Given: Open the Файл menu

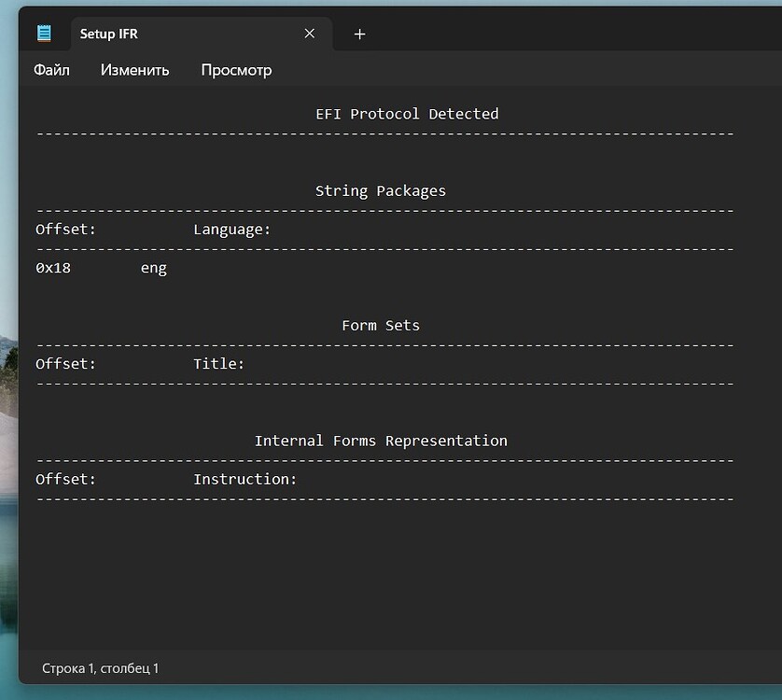Looking at the screenshot, I should click(51, 69).
